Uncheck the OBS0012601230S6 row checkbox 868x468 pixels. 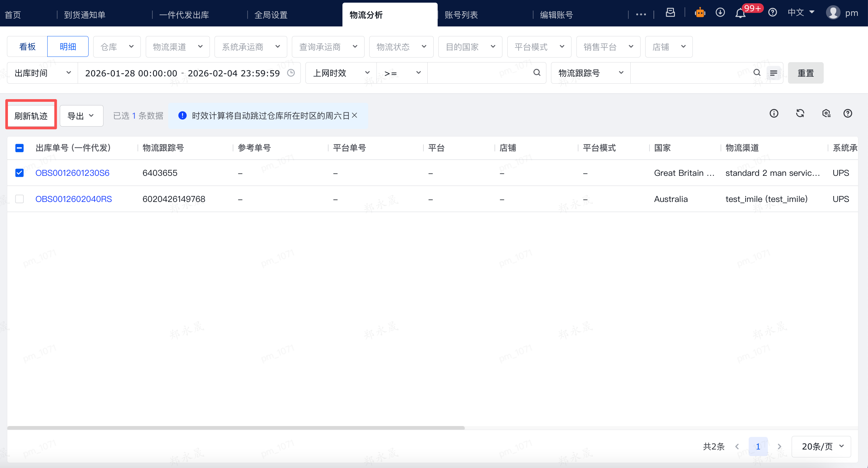point(20,173)
